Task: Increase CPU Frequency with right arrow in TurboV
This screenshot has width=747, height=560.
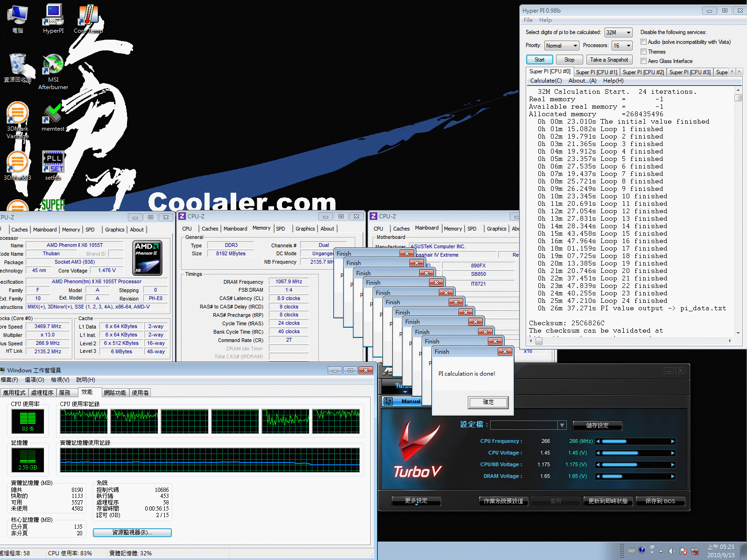Action: (x=673, y=441)
